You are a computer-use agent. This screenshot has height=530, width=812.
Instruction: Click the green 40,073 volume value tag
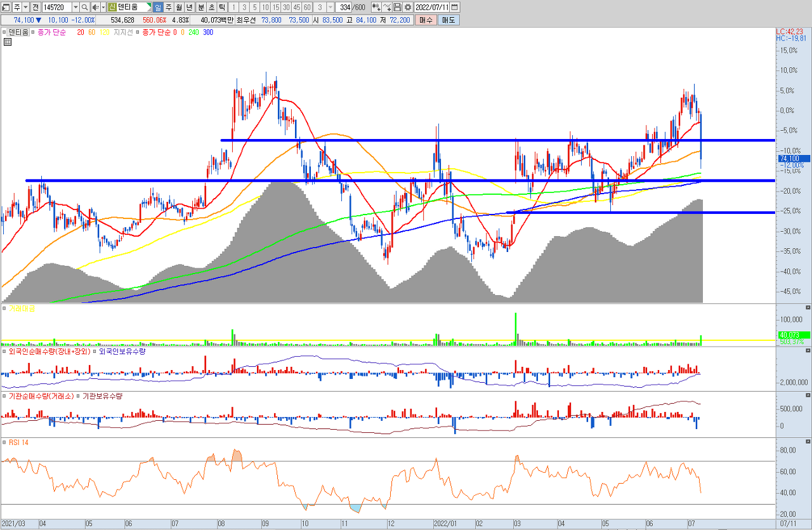pyautogui.click(x=793, y=335)
